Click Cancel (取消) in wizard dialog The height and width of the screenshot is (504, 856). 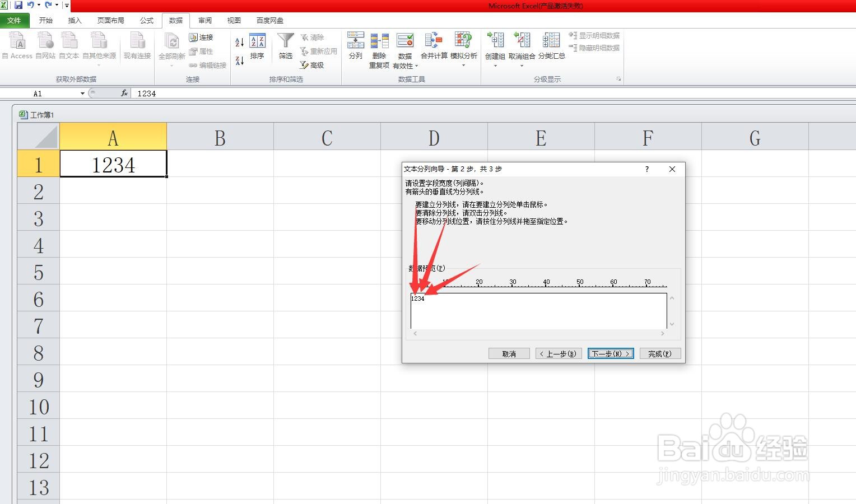click(509, 354)
